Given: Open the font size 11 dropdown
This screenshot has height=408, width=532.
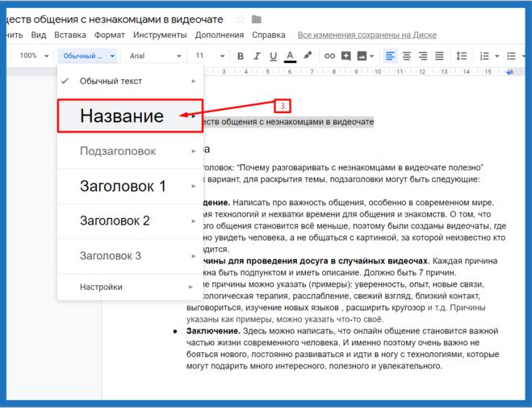Looking at the screenshot, I should click(x=210, y=56).
